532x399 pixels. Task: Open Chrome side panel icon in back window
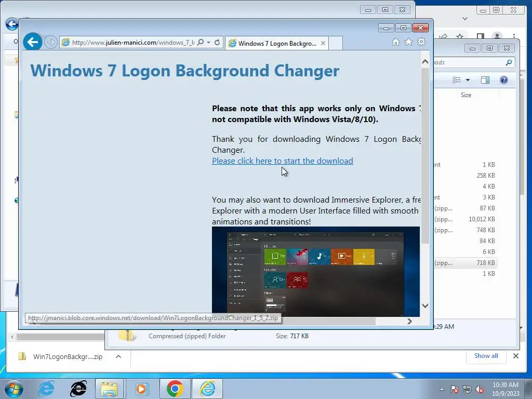click(x=480, y=36)
